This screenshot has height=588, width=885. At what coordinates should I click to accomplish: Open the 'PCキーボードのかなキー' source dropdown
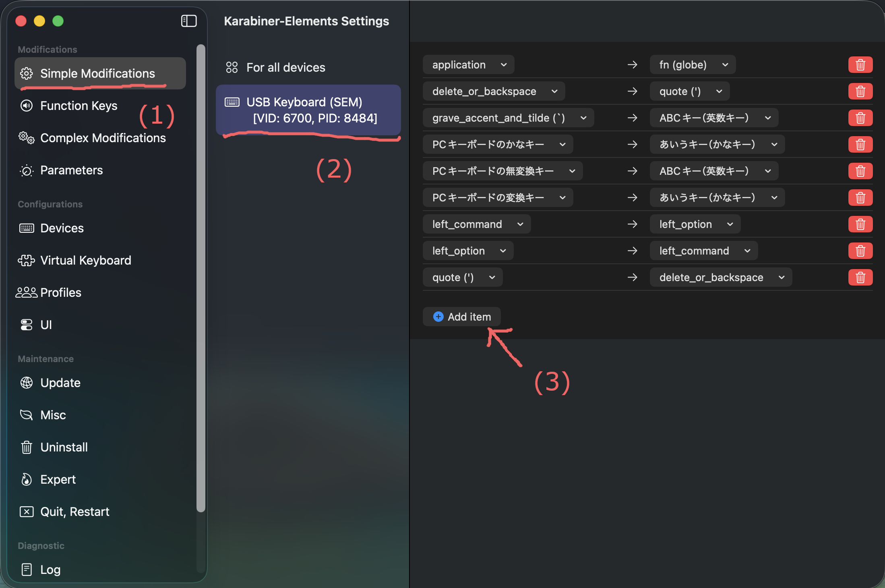[x=498, y=145]
